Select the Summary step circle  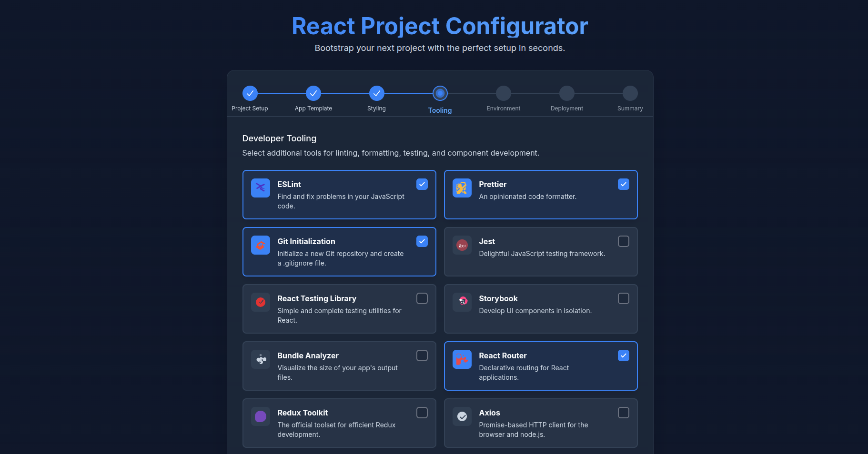point(630,93)
